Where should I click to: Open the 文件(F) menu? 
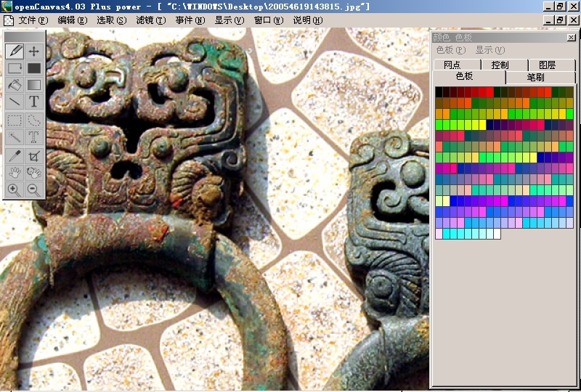[x=33, y=20]
